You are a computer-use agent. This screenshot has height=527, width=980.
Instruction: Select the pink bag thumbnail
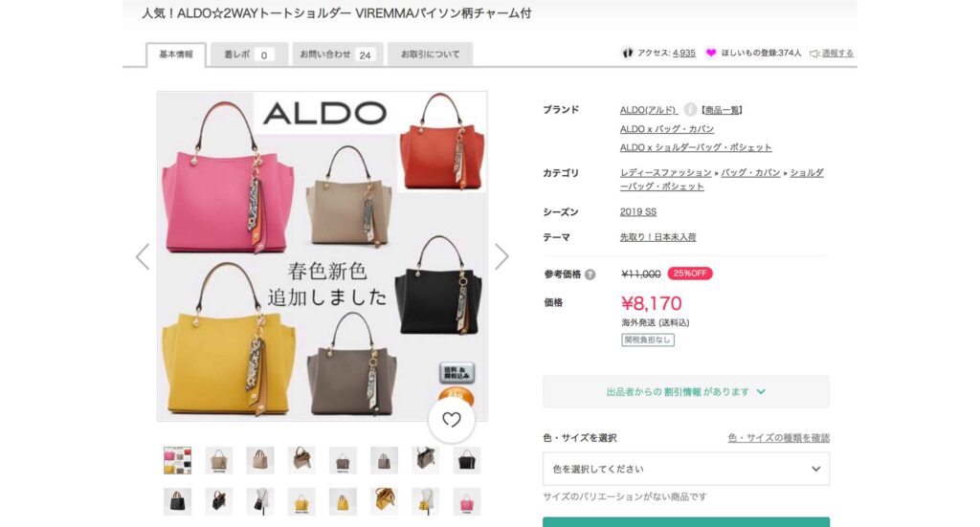[466, 501]
